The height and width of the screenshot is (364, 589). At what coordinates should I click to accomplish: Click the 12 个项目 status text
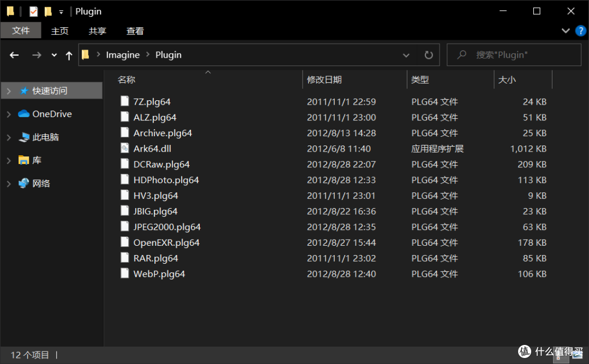pos(29,355)
